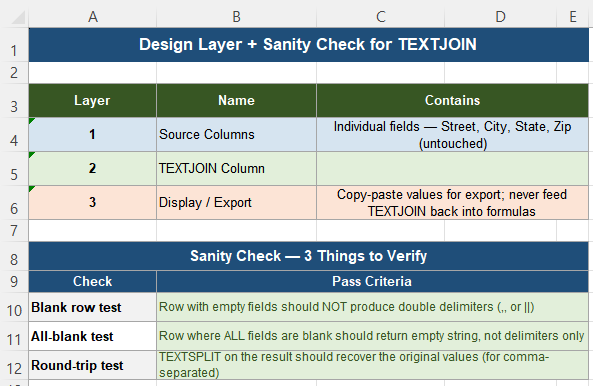The image size is (593, 386).
Task: Select the 'Individual fields — Street, City' cell
Action: pyautogui.click(x=453, y=135)
